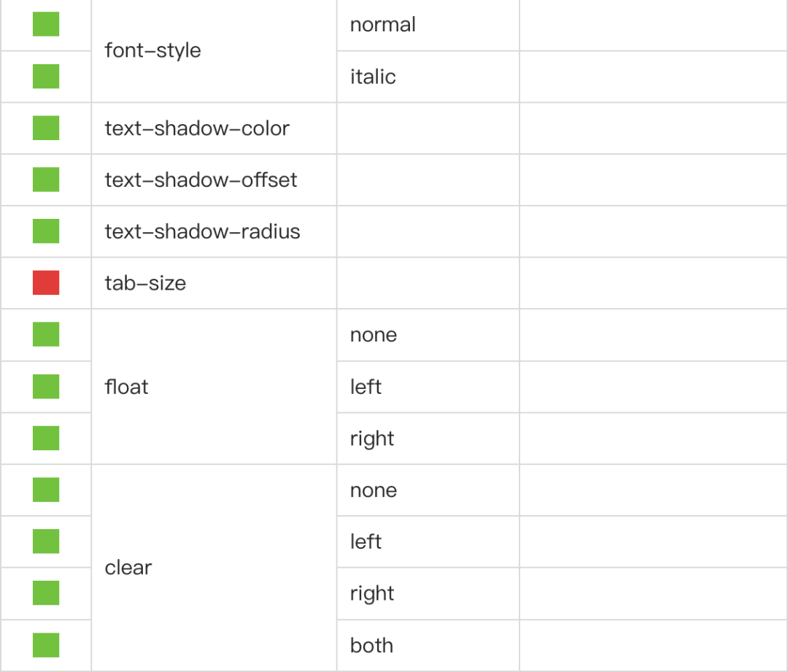Click green swatch in the font-style normal row
The image size is (788, 672).
(x=46, y=24)
